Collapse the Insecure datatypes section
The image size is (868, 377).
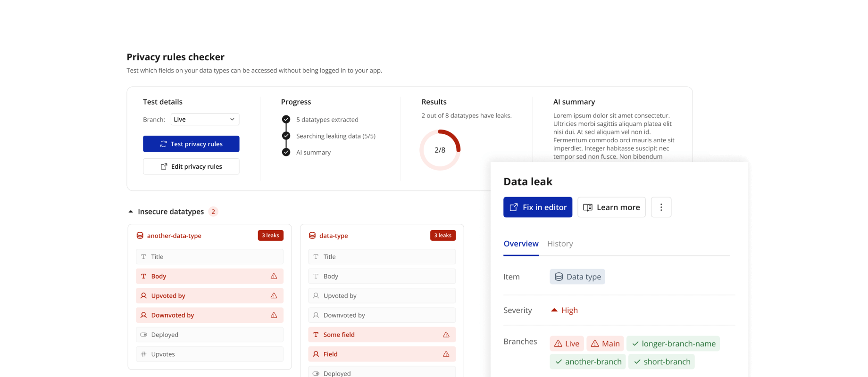[x=131, y=212]
